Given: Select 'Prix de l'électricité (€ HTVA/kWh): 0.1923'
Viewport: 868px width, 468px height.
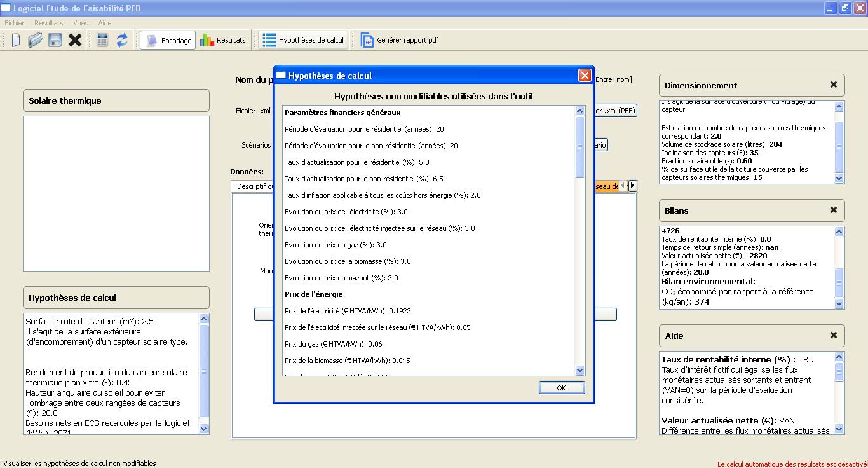Looking at the screenshot, I should 348,311.
